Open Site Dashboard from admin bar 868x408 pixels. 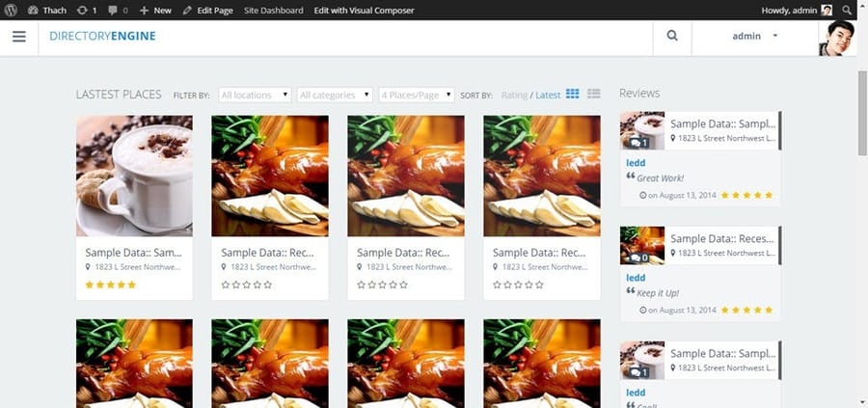click(274, 10)
